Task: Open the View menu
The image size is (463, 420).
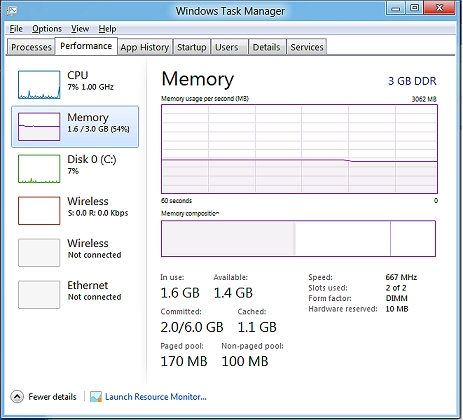Action: click(80, 29)
